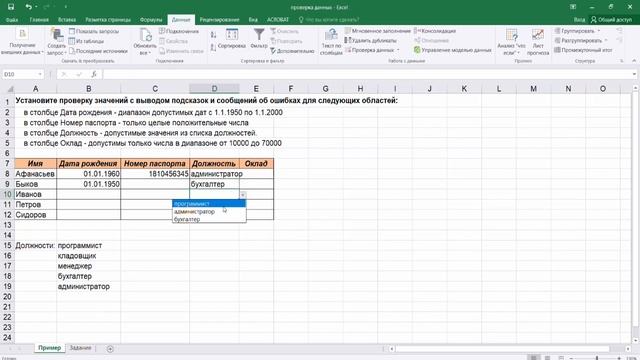The width and height of the screenshot is (640, 360).
Task: Click the Undo arrow icon
Action: (28, 7)
